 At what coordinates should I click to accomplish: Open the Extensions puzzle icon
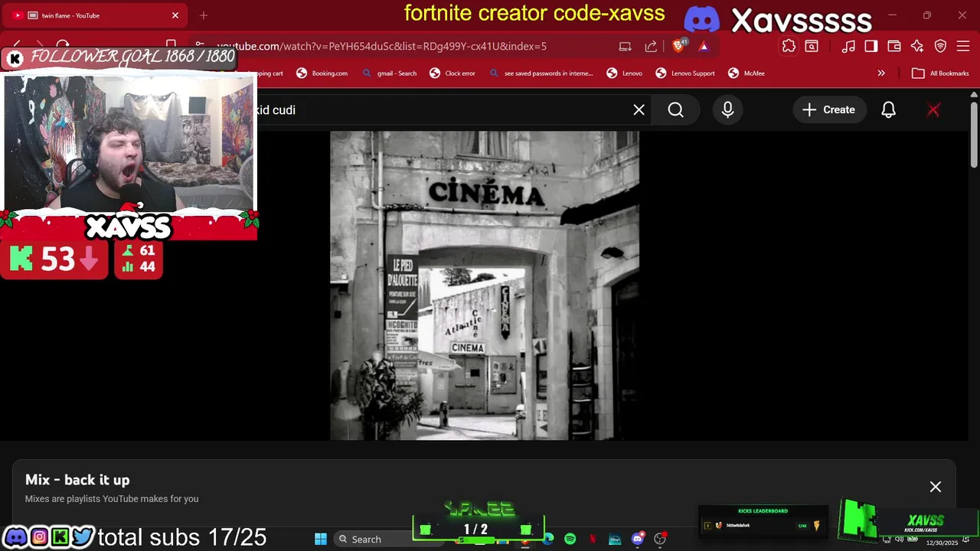click(789, 46)
